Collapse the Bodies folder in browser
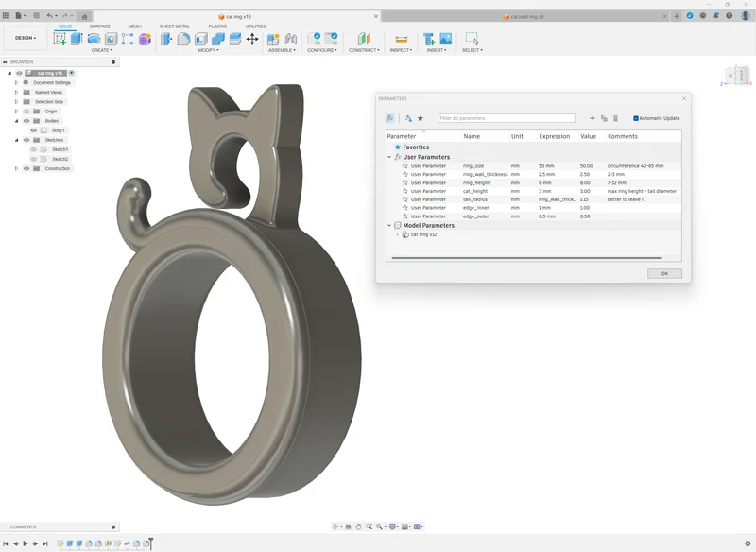This screenshot has height=552, width=756. 16,121
